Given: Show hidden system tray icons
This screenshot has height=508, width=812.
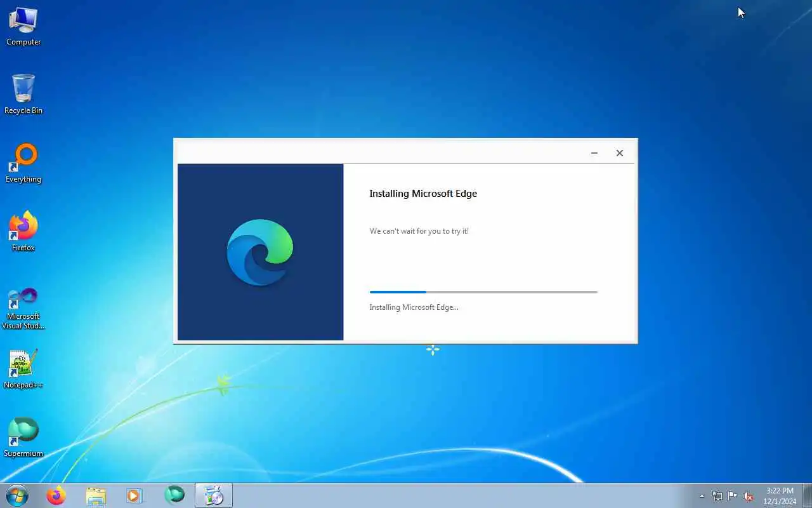Looking at the screenshot, I should (702, 496).
